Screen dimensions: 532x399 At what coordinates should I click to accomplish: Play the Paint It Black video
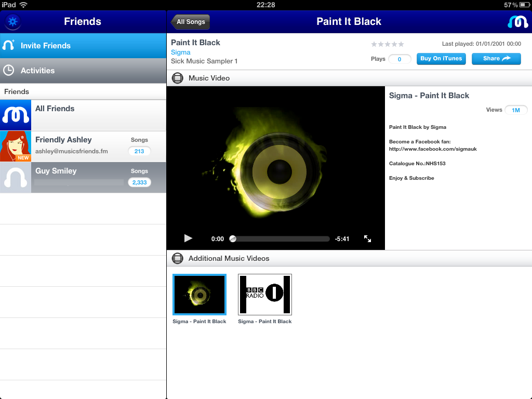coord(188,238)
